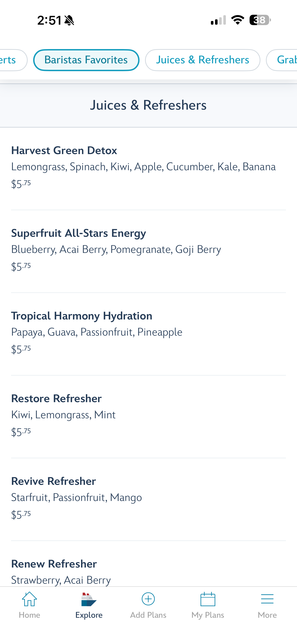Open the Explore ship icon
The width and height of the screenshot is (297, 644).
point(89,600)
